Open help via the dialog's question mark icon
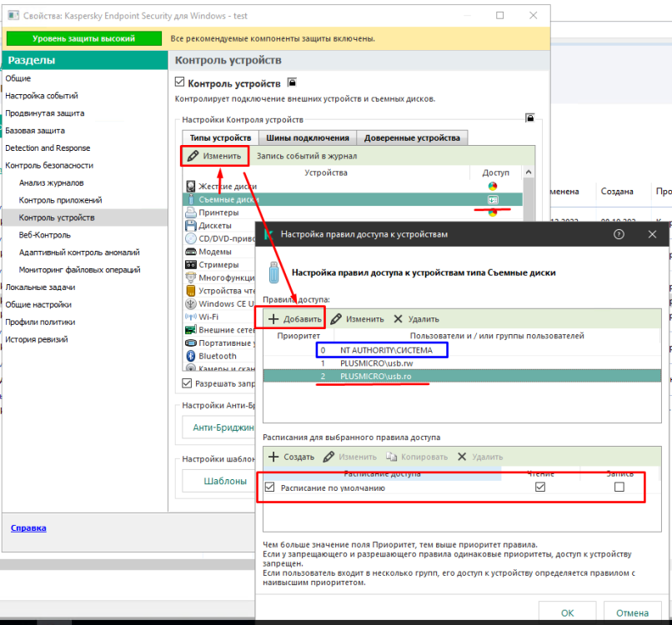 (619, 234)
